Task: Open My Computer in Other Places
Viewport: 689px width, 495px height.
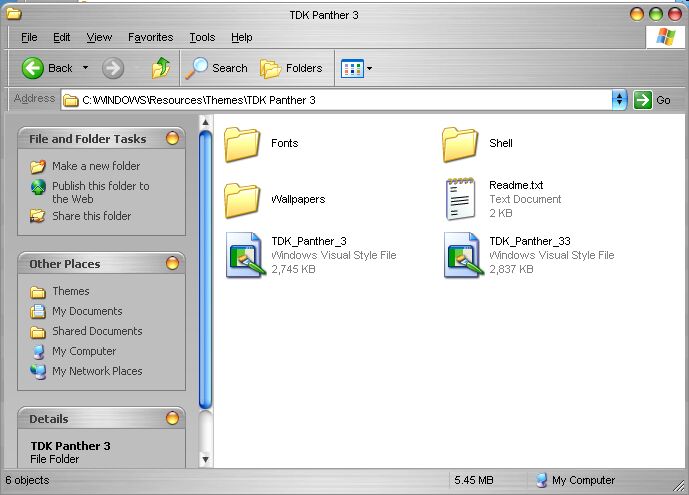Action: (x=84, y=351)
